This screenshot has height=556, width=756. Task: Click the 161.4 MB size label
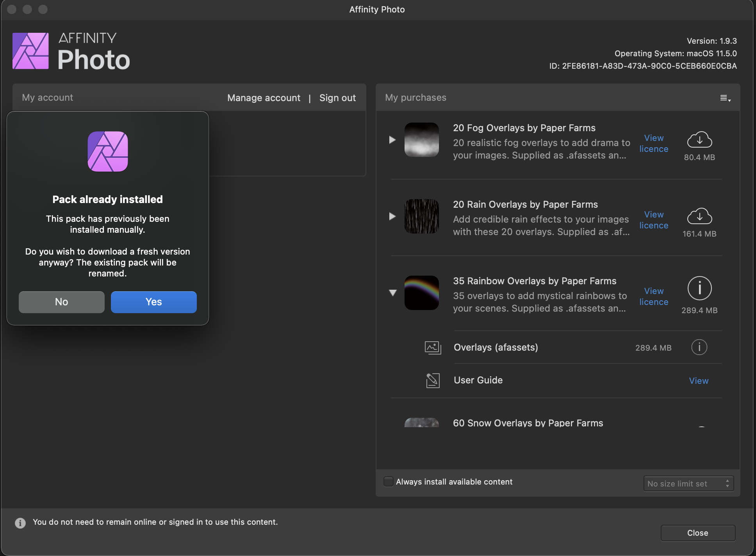point(699,234)
